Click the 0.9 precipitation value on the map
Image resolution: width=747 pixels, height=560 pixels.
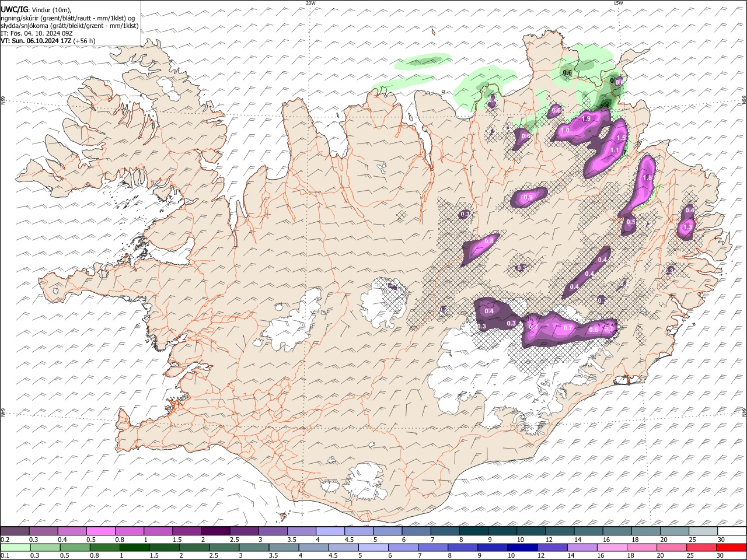pyautogui.click(x=528, y=198)
